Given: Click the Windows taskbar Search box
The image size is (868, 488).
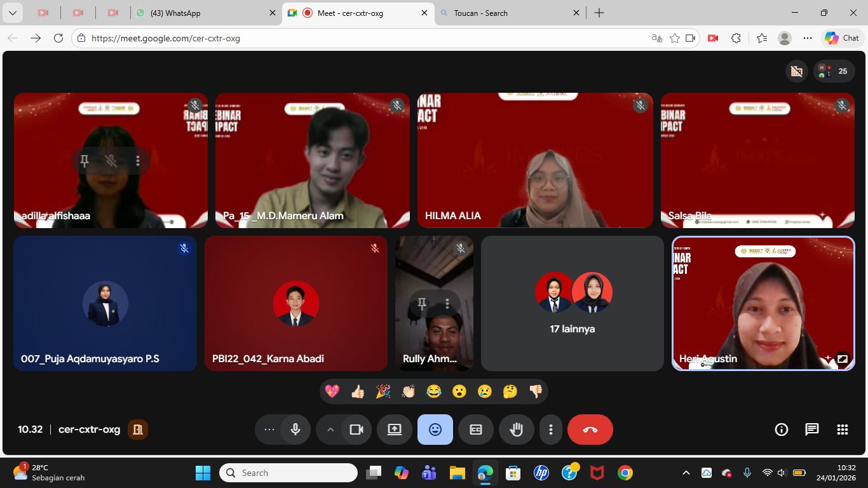Looking at the screenshot, I should point(289,473).
